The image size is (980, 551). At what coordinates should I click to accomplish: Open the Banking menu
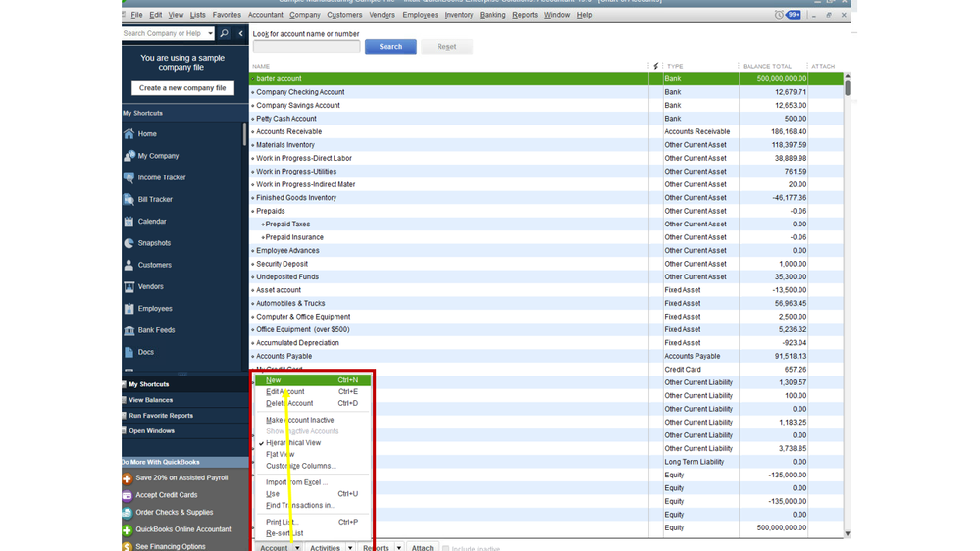(x=492, y=15)
